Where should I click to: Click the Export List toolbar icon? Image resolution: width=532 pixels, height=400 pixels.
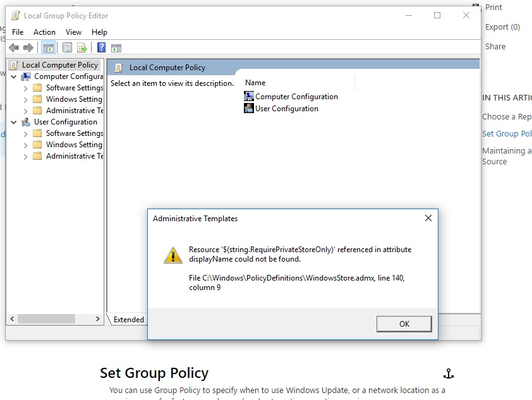pos(82,48)
